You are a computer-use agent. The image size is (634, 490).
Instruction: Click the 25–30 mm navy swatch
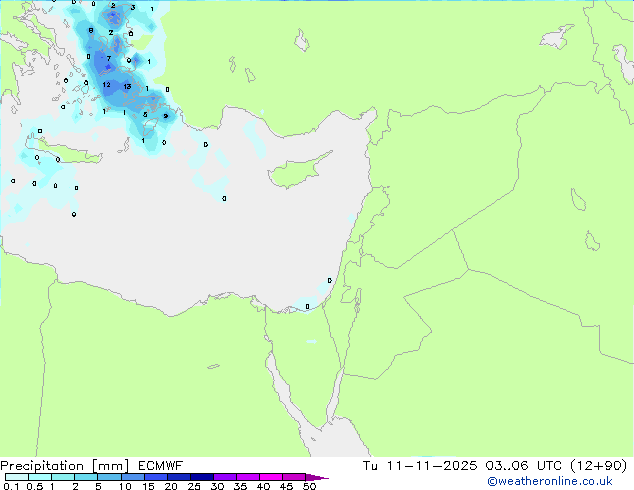tap(201, 477)
